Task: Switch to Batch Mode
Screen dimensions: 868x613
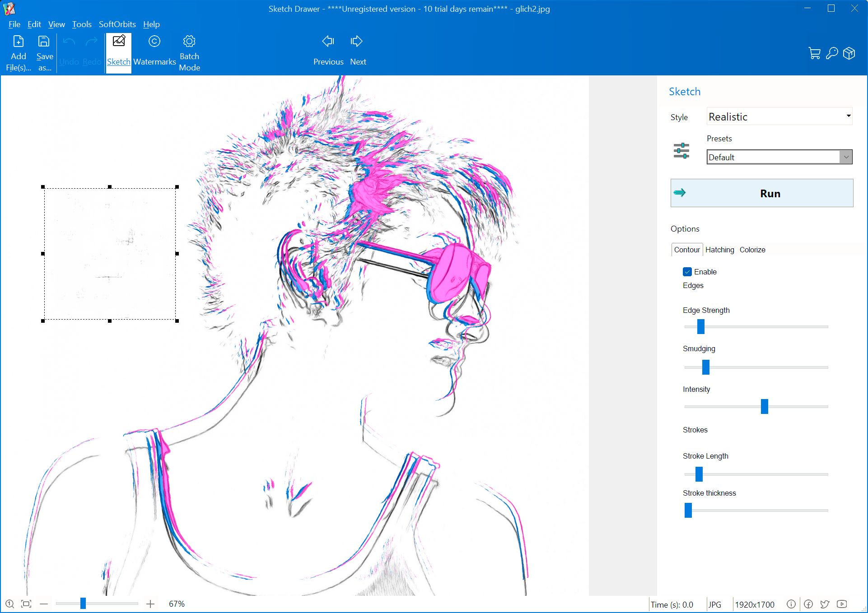Action: [x=189, y=53]
